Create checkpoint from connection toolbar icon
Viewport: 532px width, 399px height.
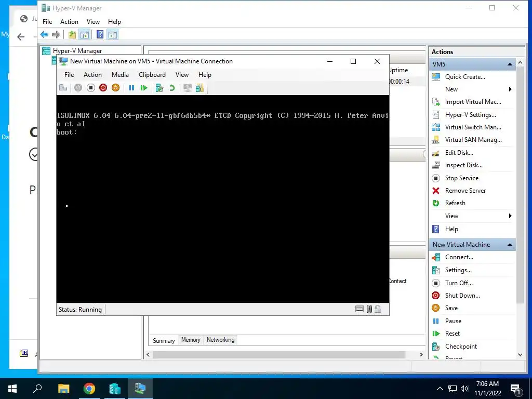pyautogui.click(x=159, y=88)
